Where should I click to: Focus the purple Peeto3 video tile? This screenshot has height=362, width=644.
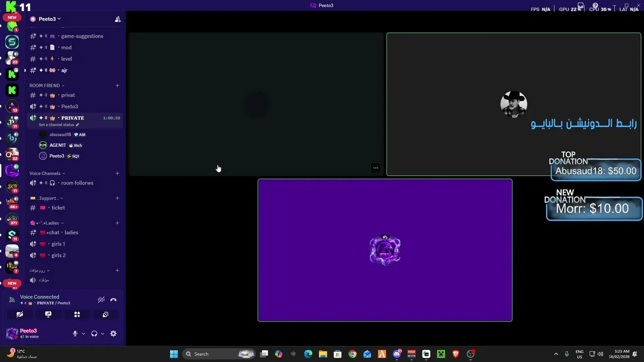(x=385, y=250)
